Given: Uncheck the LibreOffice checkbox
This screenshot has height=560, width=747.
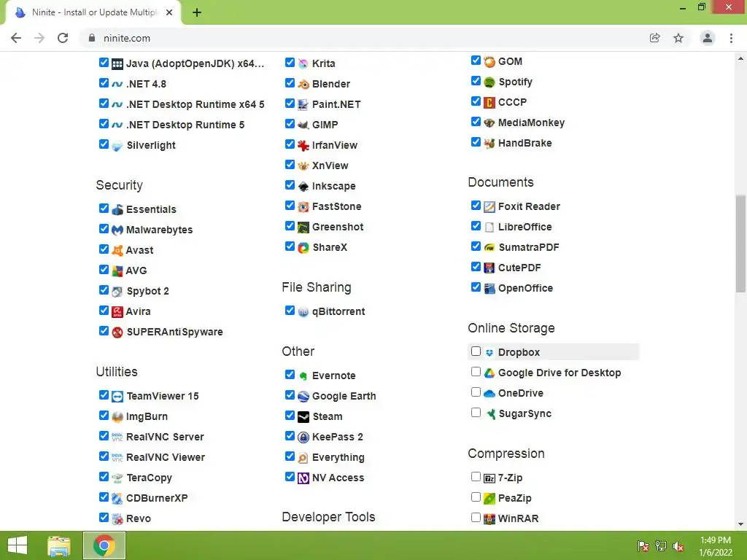Looking at the screenshot, I should click(476, 226).
